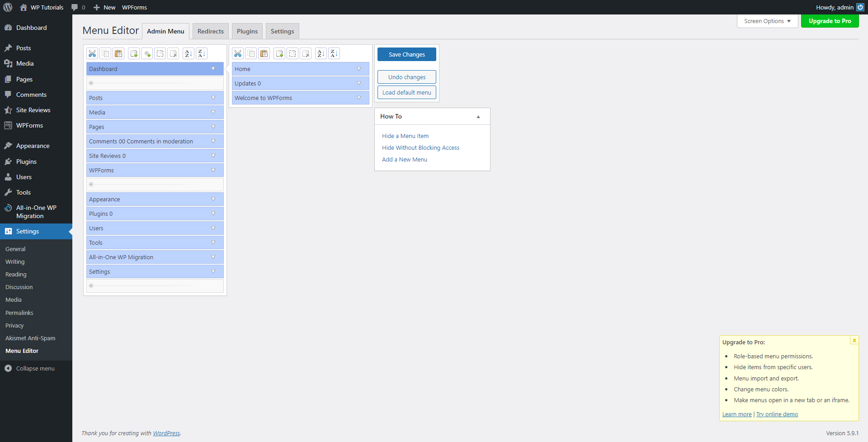This screenshot has height=442, width=868.
Task: Expand the Tools menu item editor
Action: (x=213, y=242)
